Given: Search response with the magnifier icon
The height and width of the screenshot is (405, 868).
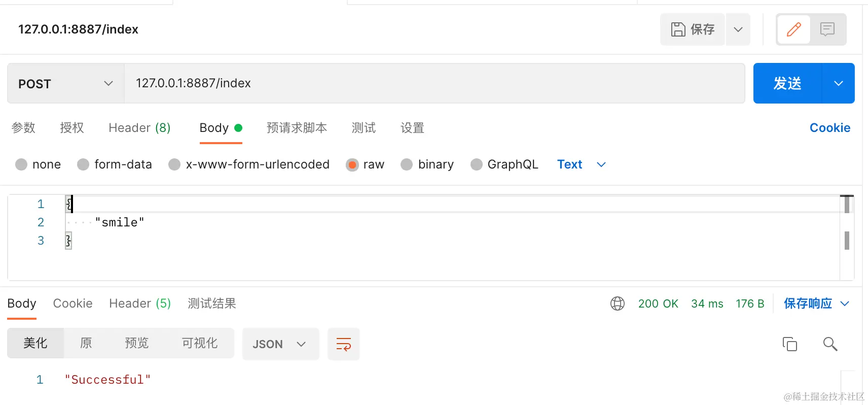Looking at the screenshot, I should (x=830, y=344).
